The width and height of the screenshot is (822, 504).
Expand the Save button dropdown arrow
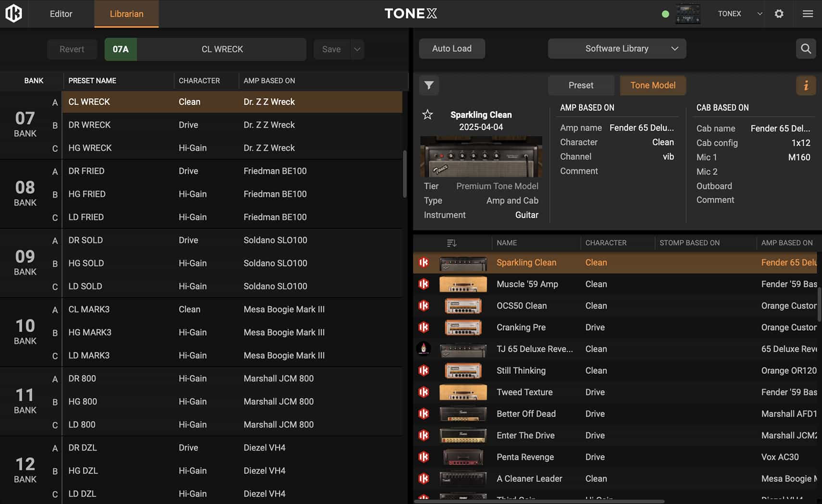357,49
